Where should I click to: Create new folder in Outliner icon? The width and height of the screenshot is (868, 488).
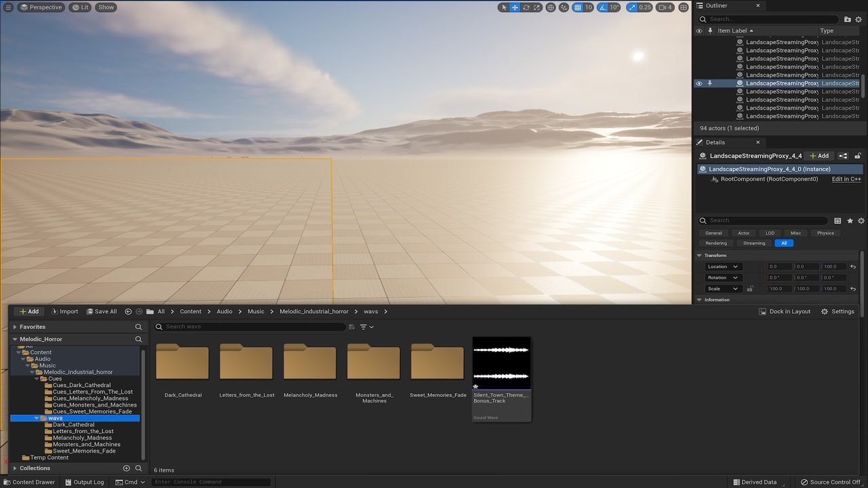848,20
